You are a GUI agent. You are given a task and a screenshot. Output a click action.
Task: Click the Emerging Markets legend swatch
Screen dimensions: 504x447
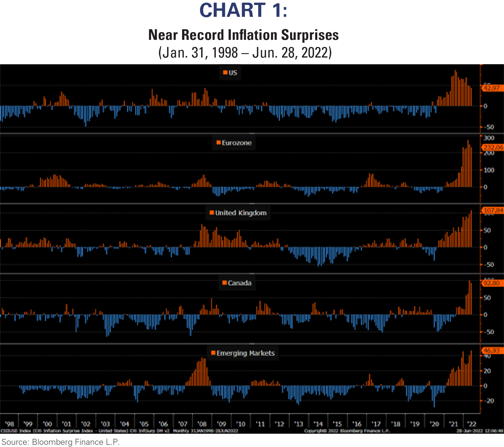pos(213,352)
